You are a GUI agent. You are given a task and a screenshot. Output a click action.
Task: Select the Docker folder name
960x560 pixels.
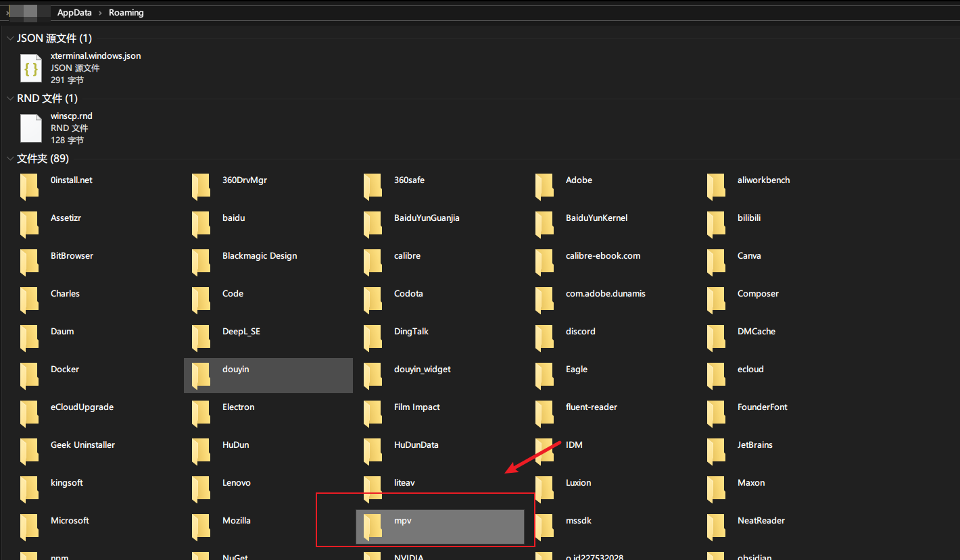point(65,370)
